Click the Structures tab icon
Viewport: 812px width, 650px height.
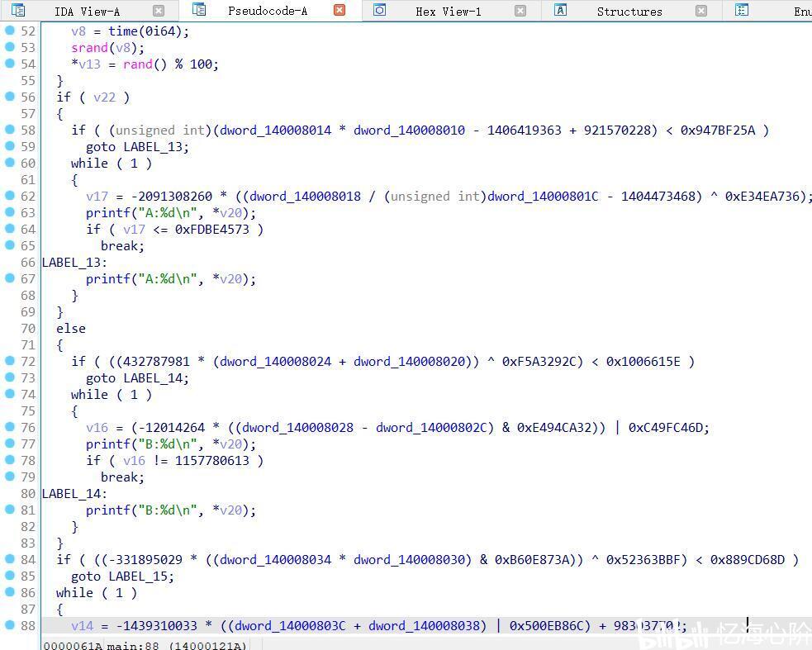click(560, 10)
